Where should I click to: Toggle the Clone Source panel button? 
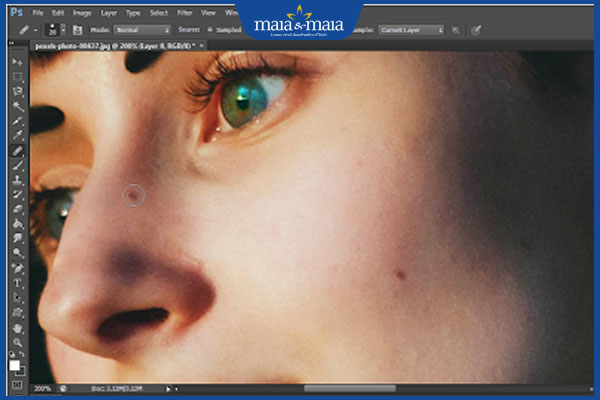77,30
